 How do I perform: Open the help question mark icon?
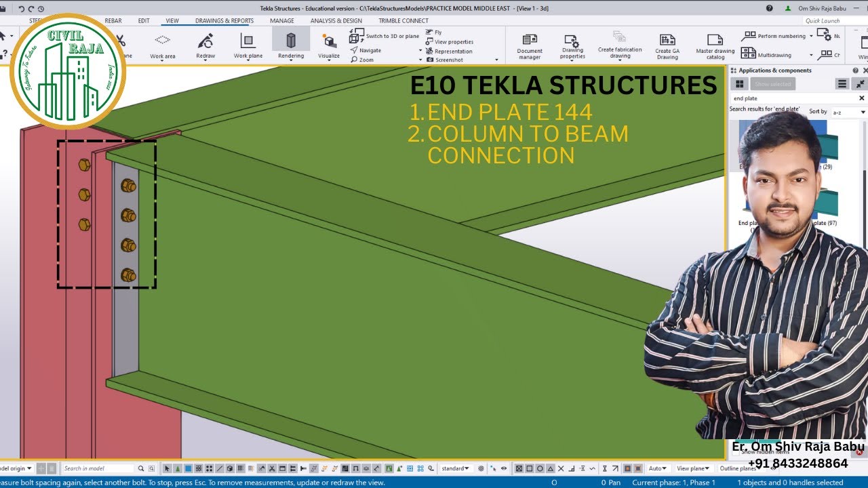(769, 8)
